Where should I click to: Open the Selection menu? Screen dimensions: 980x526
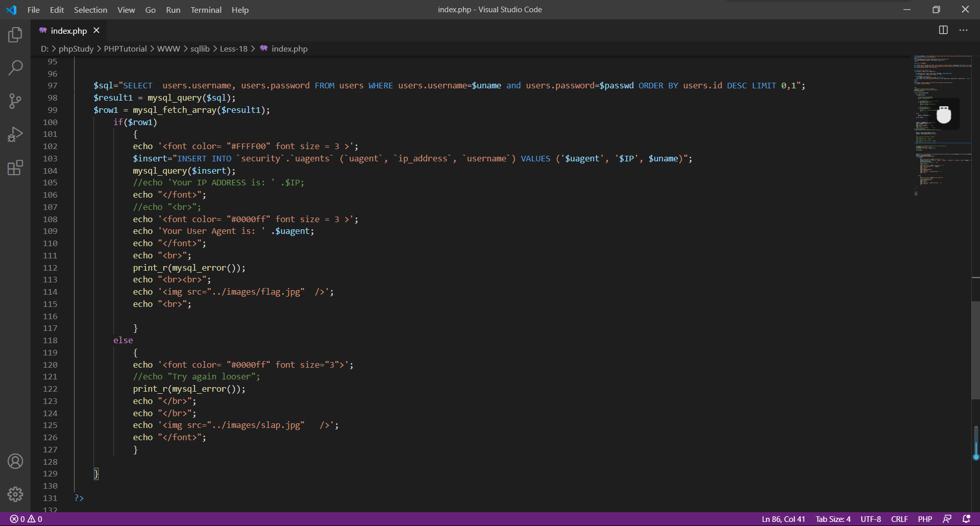90,10
